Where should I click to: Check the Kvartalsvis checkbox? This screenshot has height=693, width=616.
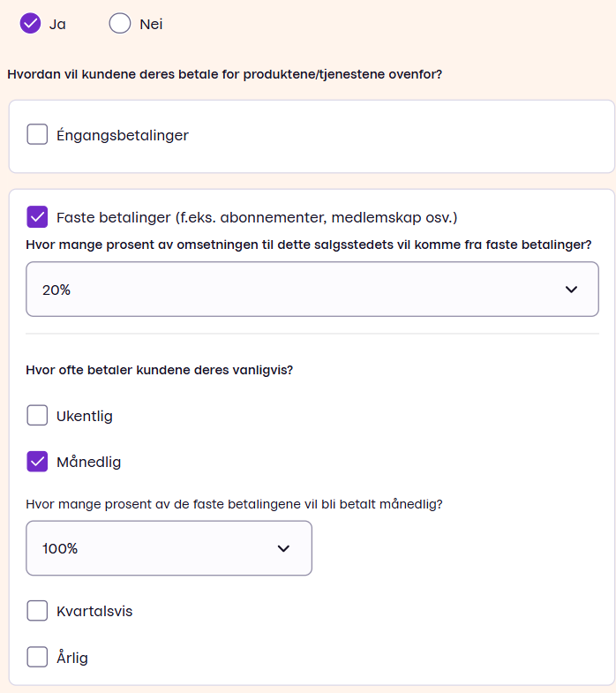click(37, 611)
